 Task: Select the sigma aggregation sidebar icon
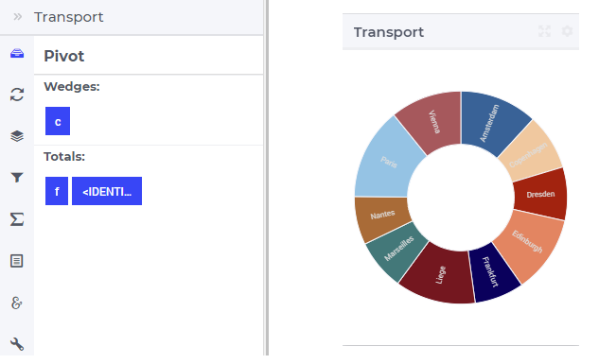click(17, 219)
